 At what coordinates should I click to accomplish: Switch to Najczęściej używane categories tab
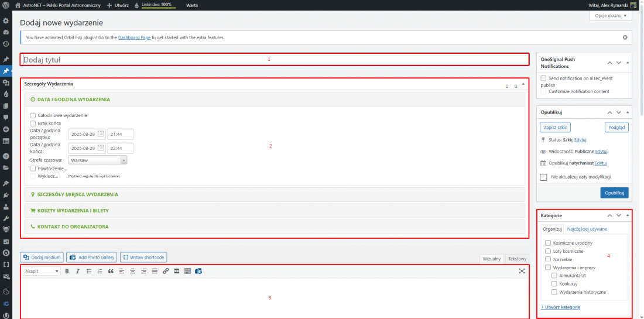pyautogui.click(x=587, y=229)
